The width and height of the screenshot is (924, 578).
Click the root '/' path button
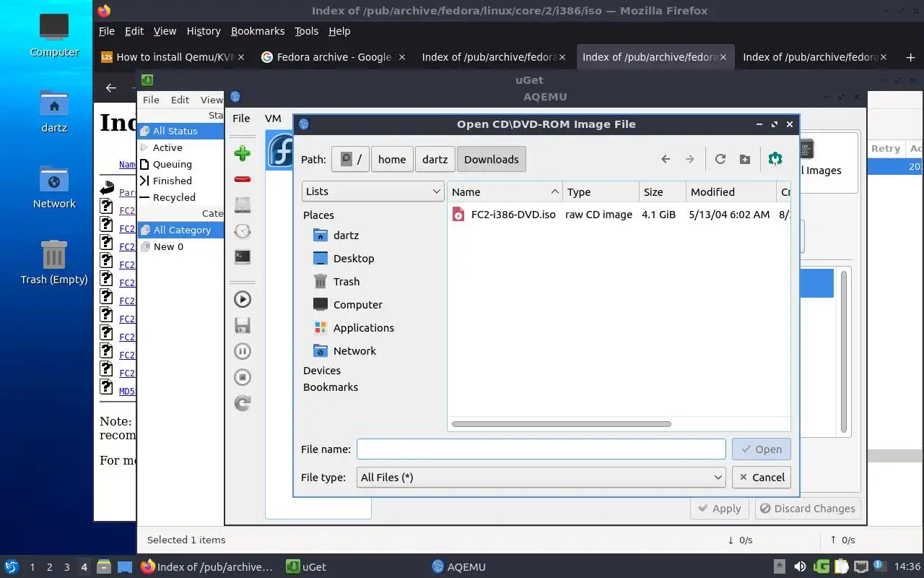350,160
